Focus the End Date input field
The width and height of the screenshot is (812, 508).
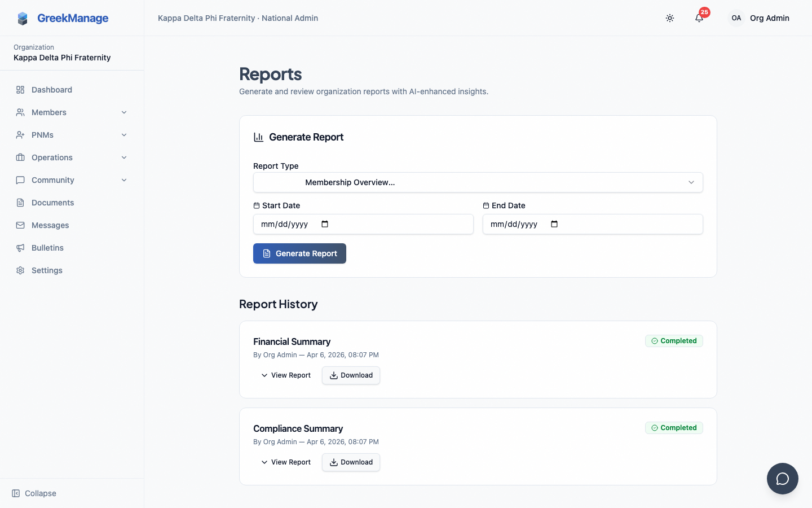(x=593, y=224)
